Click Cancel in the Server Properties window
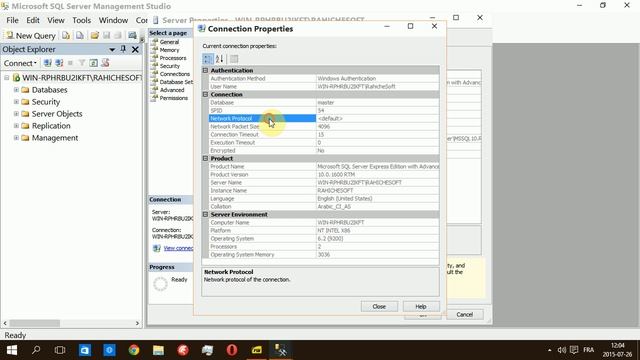Viewport: 640px width, 360px height. (464, 314)
